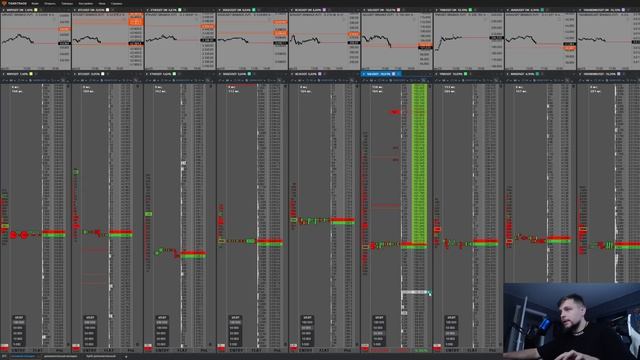640x360 pixels.
Task: Click yellow link-color square on first chart header
Action: [x=36, y=10]
